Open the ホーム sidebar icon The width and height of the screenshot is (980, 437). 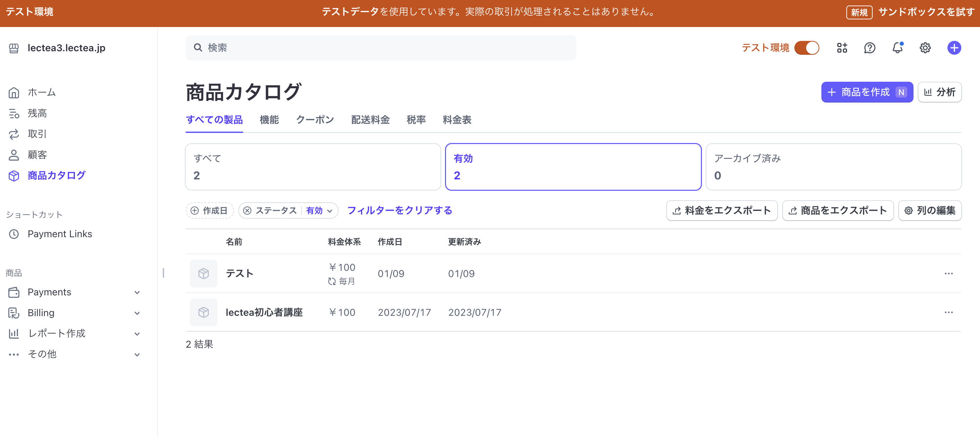14,92
